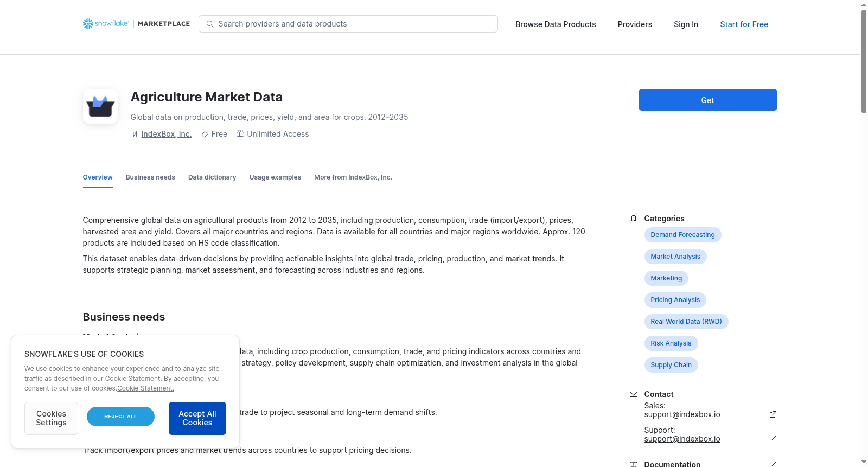
Task: Select the Real World Data (RWD) tag
Action: [x=686, y=322]
